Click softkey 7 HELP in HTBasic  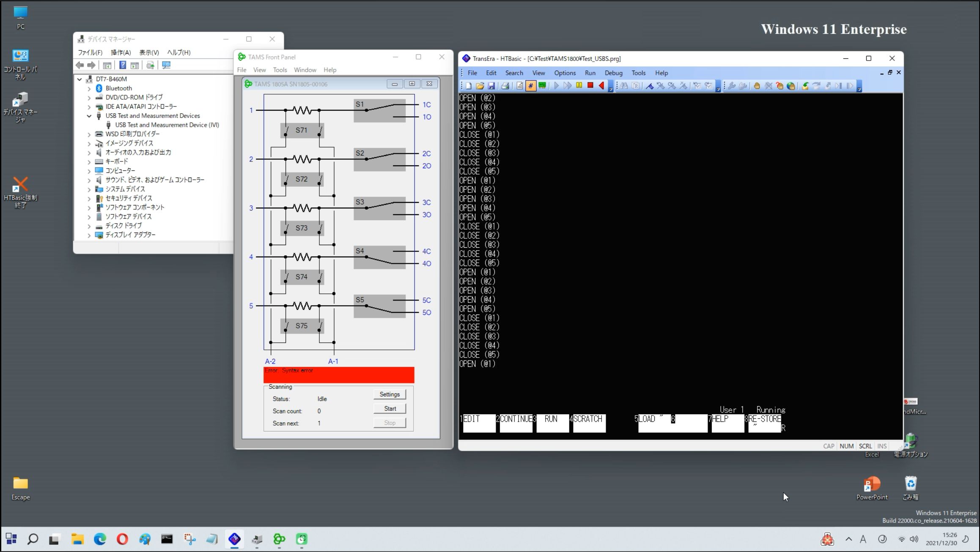point(727,423)
